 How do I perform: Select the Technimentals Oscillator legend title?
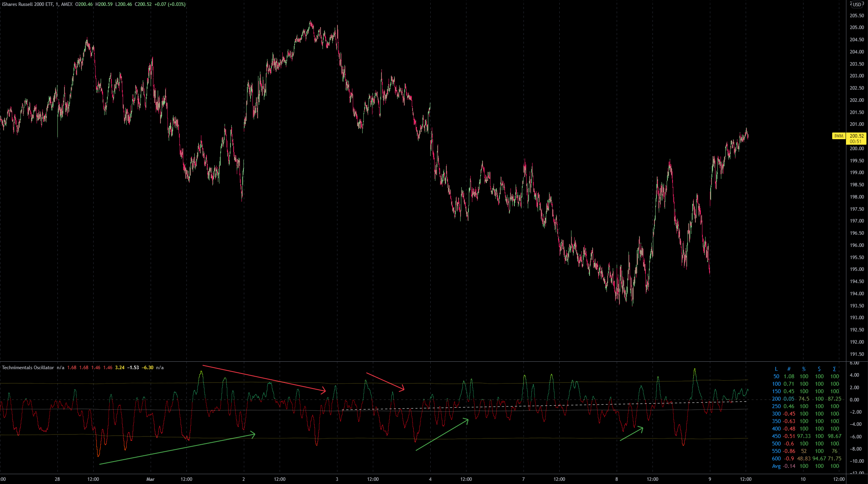[x=28, y=368]
